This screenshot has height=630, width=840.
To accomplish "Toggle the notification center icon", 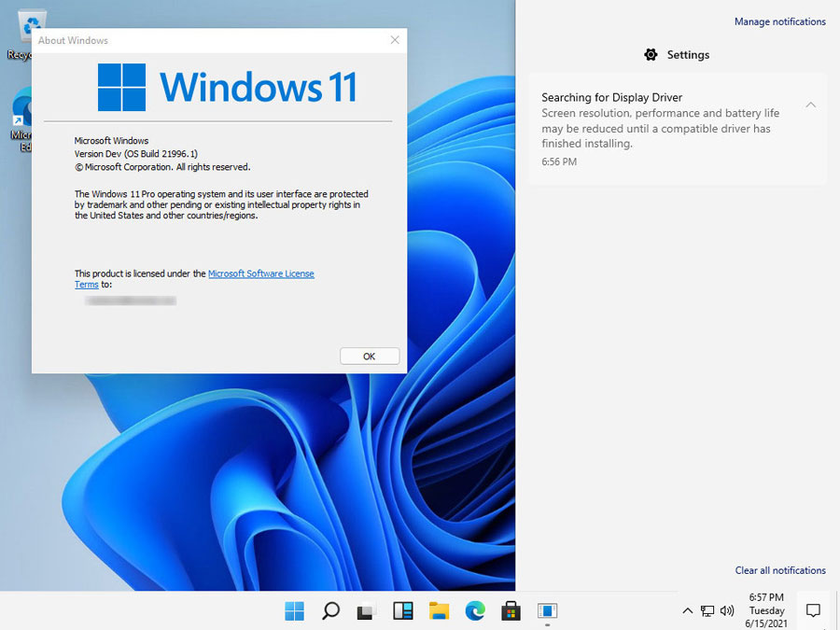I will pos(813,611).
